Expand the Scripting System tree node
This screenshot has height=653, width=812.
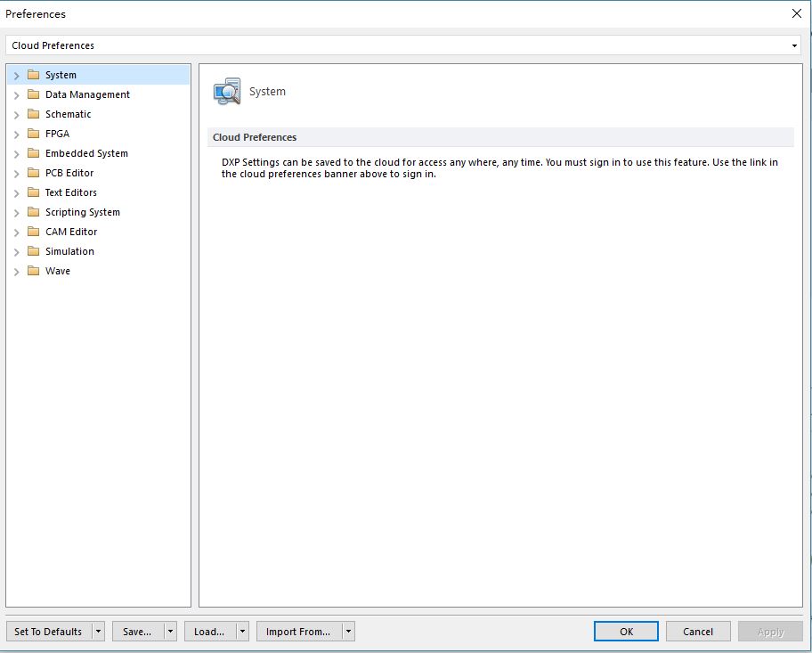(x=17, y=213)
